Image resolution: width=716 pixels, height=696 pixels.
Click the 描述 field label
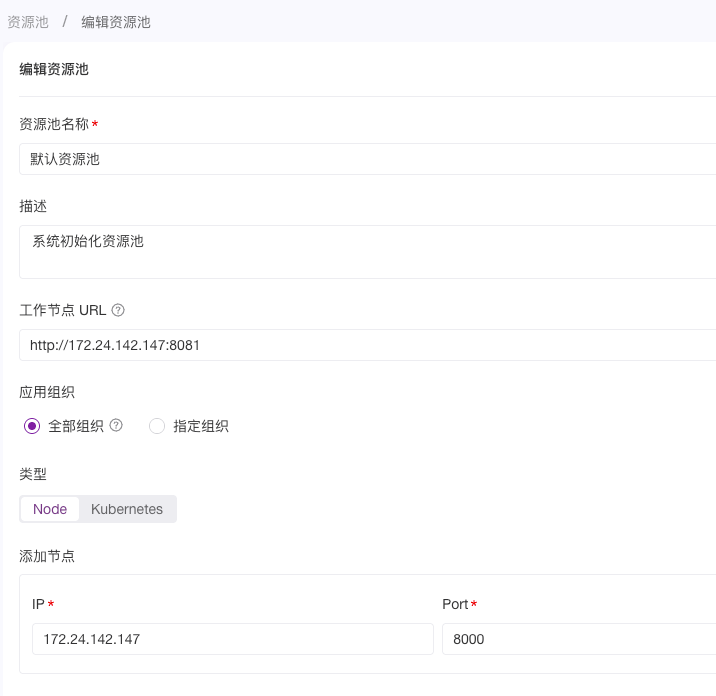point(33,206)
